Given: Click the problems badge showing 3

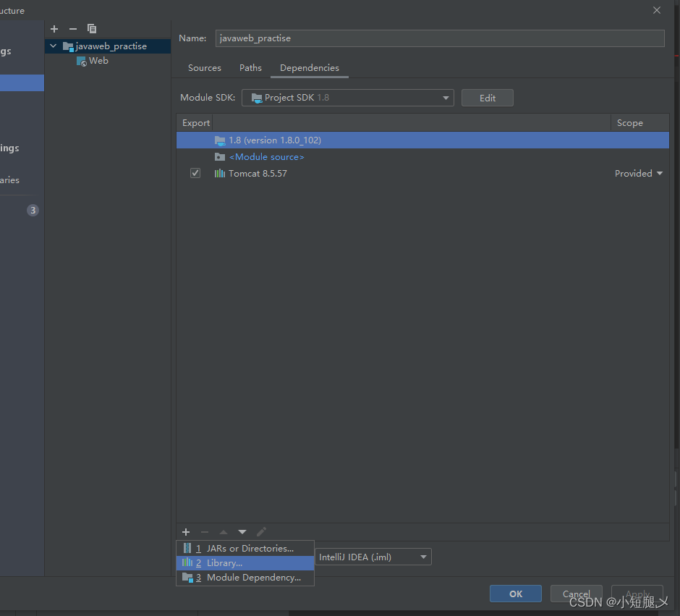Looking at the screenshot, I should [33, 211].
